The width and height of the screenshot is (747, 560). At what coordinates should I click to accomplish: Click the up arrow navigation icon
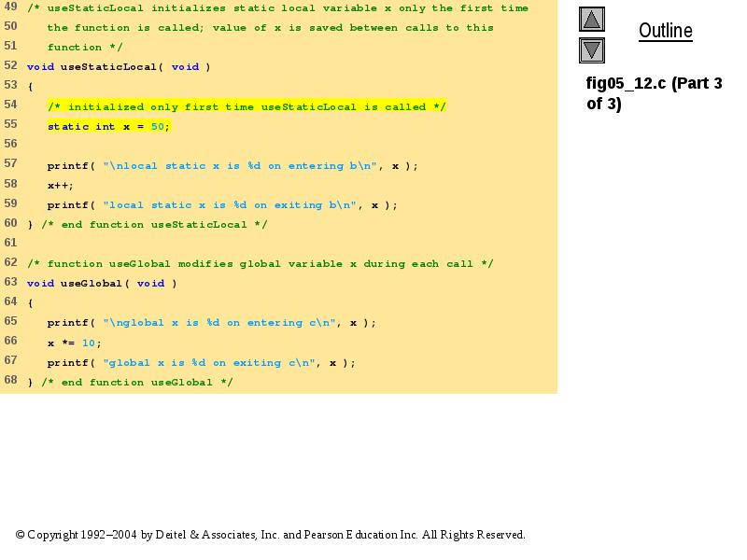coord(592,20)
